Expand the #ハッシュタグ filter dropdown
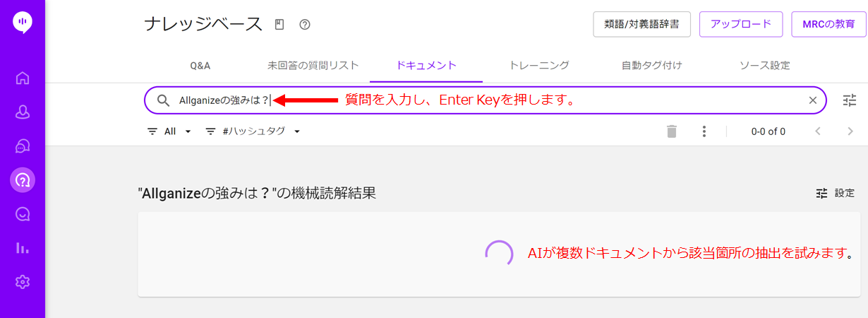 (253, 131)
